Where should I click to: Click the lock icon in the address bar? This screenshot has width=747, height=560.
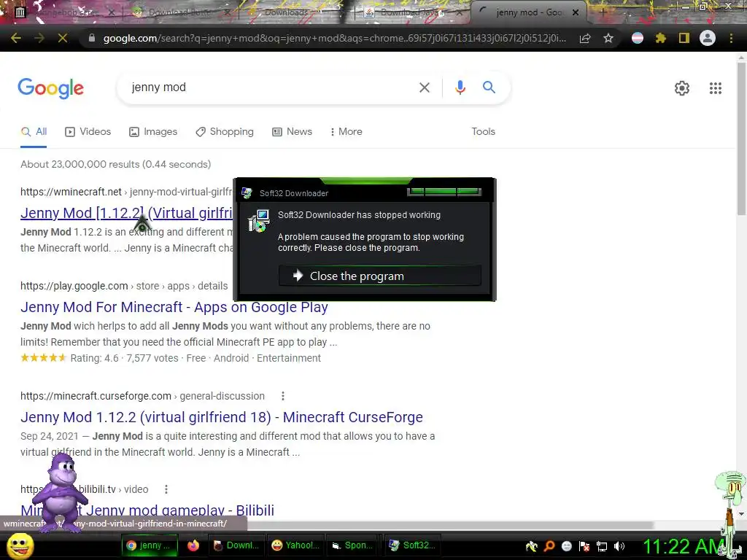tap(92, 38)
